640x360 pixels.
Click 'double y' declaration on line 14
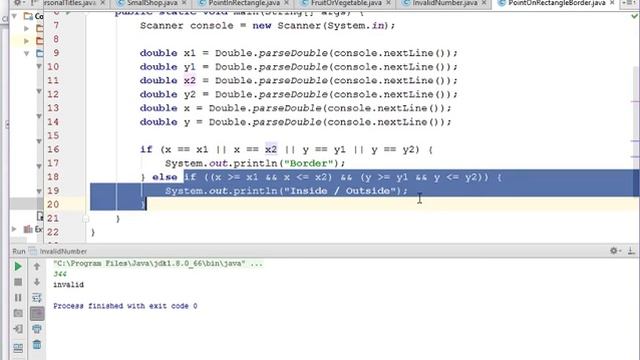[164, 122]
